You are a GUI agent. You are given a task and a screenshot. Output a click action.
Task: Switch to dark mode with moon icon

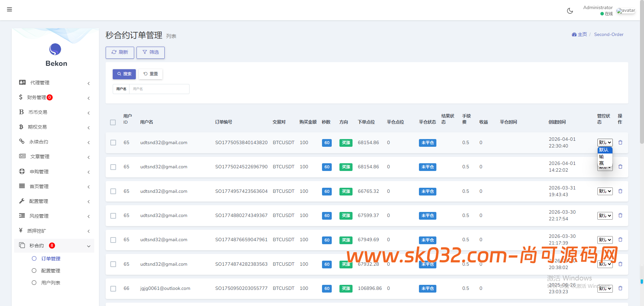[570, 11]
